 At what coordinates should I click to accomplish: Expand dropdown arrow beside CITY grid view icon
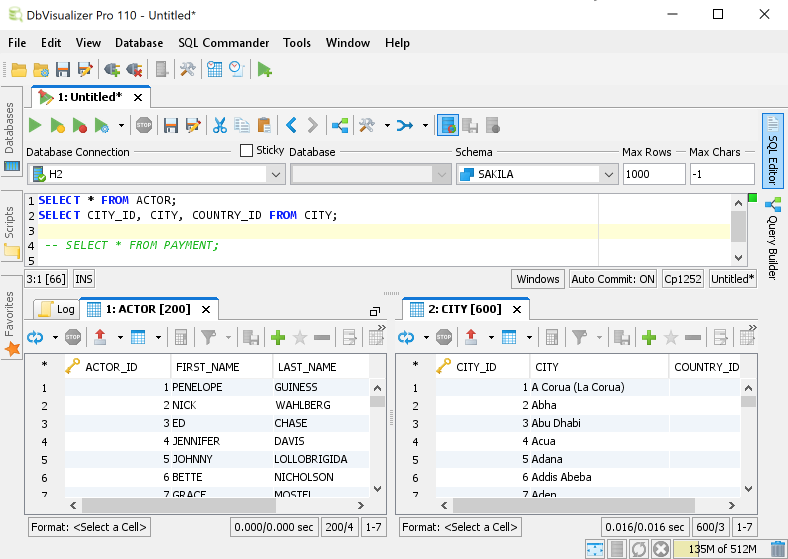[x=529, y=337]
